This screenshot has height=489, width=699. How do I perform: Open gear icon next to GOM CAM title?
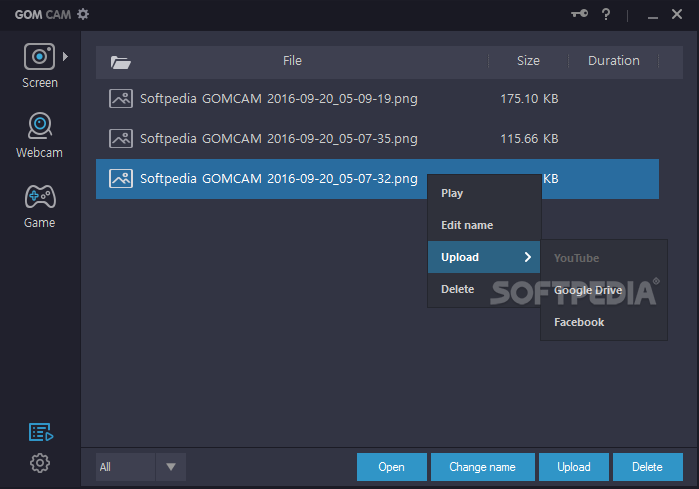point(83,14)
